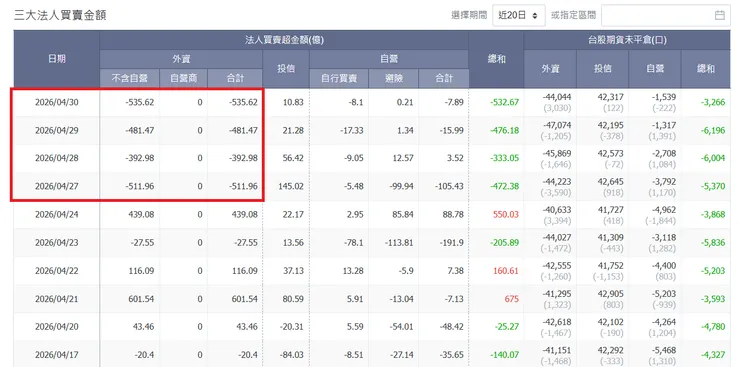Click total value -476.18
The image size is (740, 367).
(x=504, y=130)
